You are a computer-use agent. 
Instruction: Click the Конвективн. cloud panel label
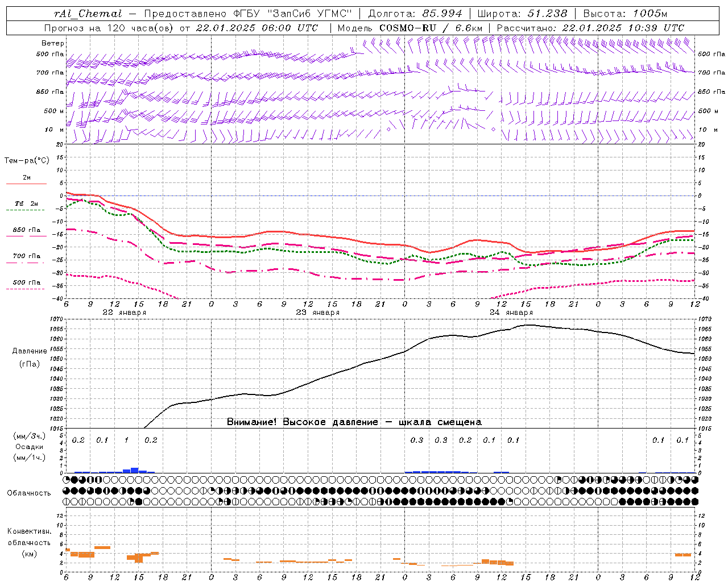pos(29,531)
